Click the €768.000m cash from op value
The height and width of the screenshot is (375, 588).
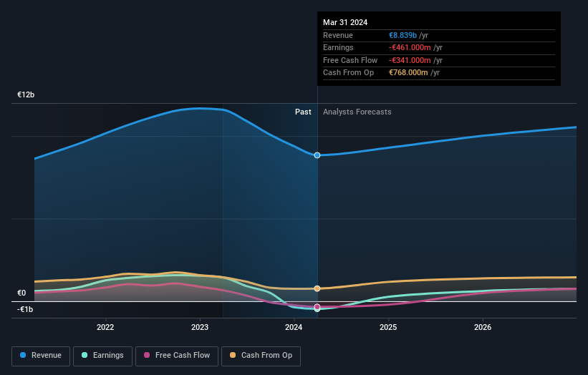pos(408,73)
